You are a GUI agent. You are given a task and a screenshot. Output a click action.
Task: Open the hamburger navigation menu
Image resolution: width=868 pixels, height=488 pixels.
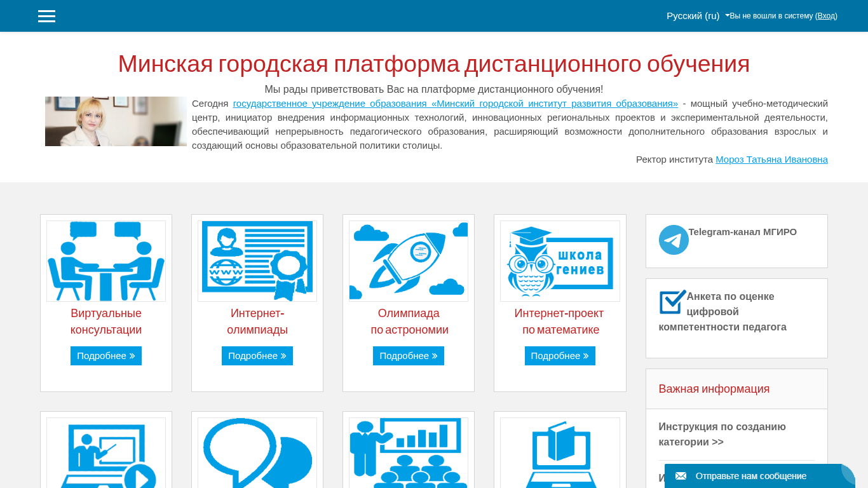point(46,16)
